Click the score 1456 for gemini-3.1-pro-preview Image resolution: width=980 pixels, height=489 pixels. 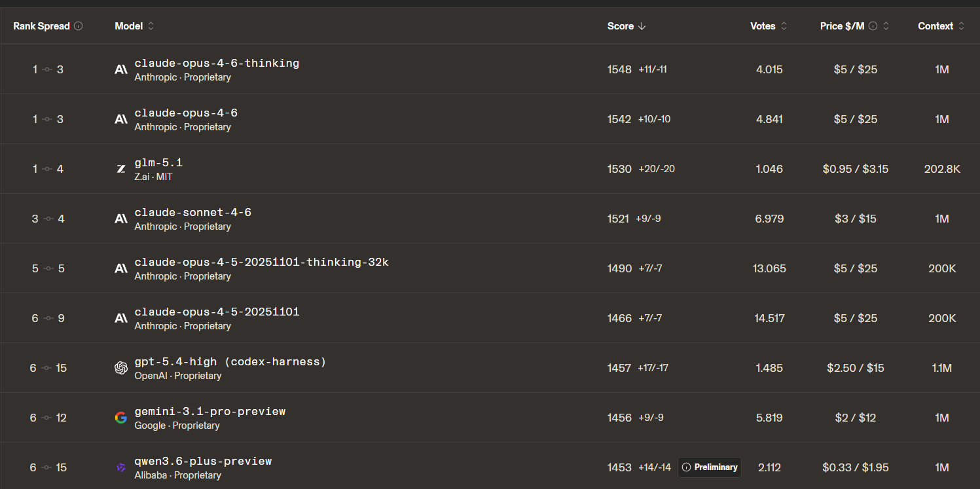[619, 418]
